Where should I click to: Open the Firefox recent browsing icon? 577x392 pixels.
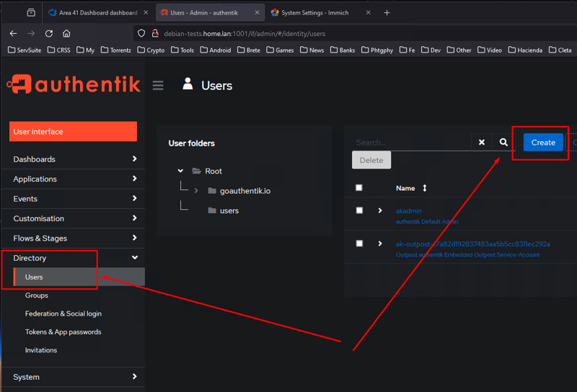(x=31, y=12)
